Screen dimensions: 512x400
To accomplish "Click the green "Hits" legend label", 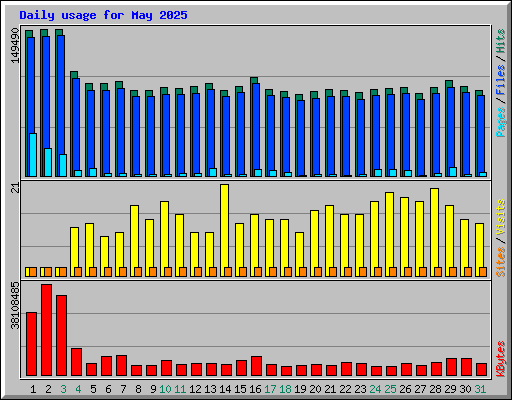I will (x=501, y=41).
